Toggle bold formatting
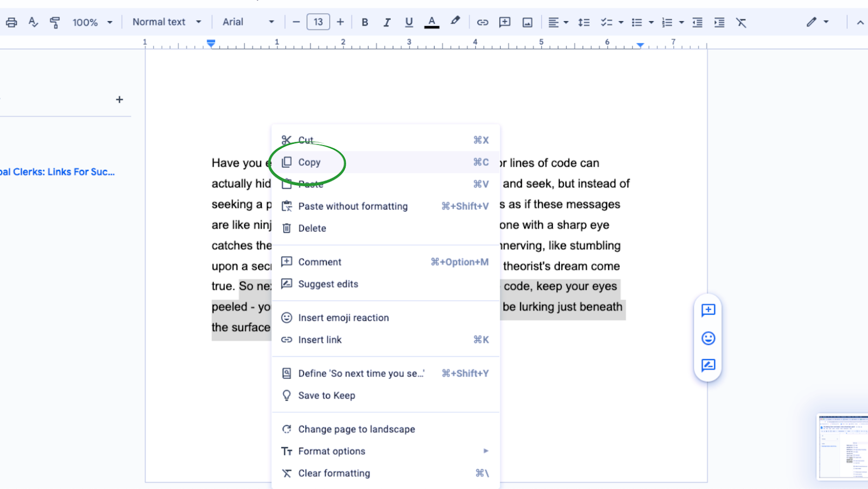868x489 pixels. point(365,22)
